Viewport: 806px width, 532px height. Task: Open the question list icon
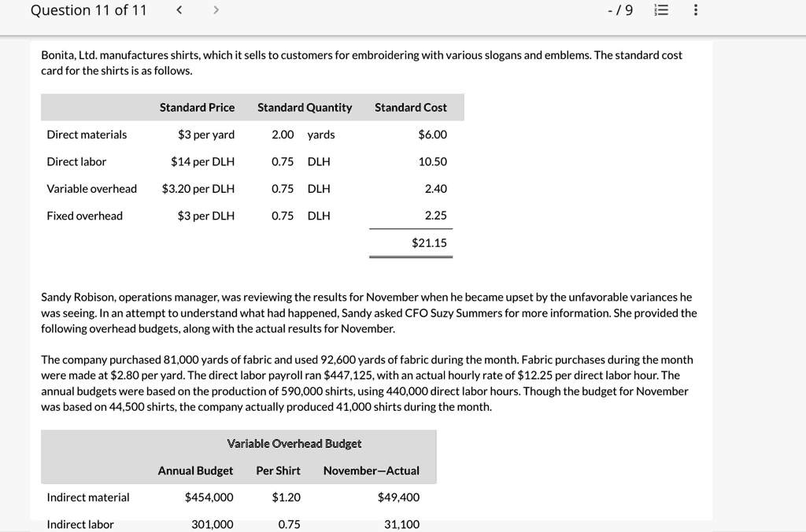click(x=662, y=10)
